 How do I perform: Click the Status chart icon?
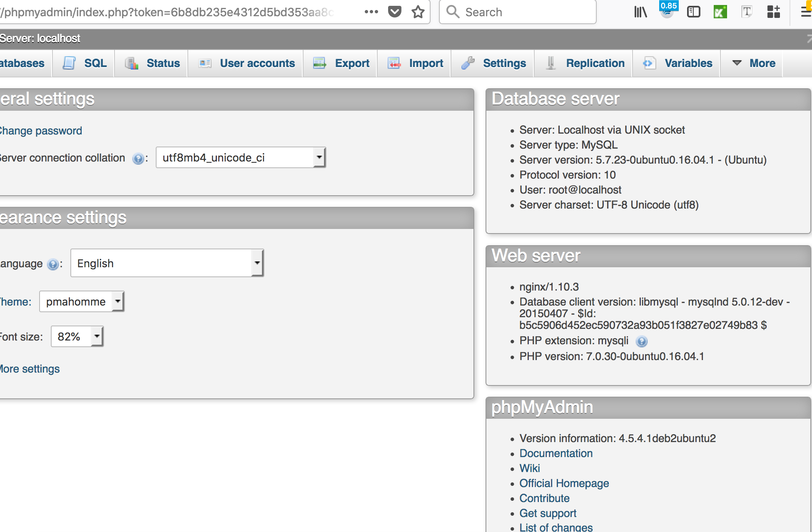(132, 63)
